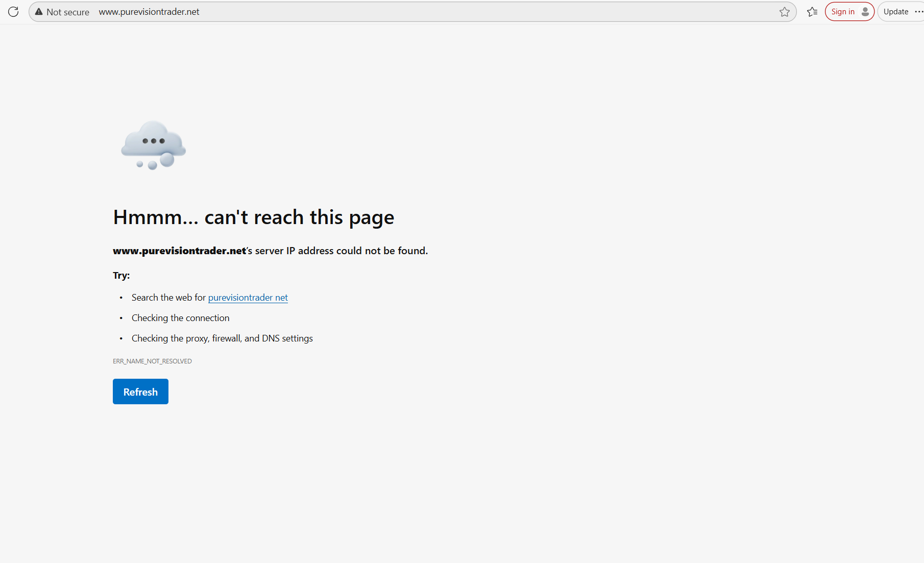Click the Sign in button
Screen dimensions: 924x563
click(843, 12)
